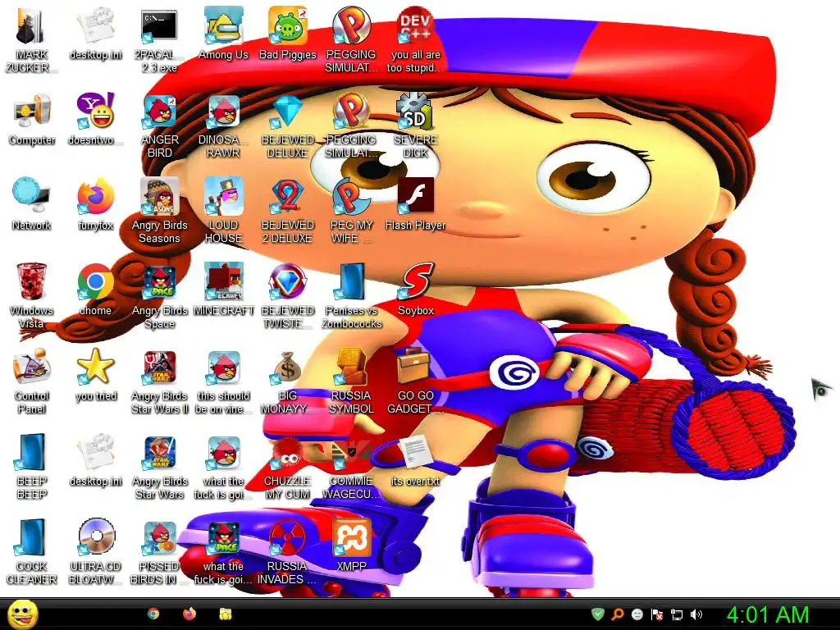
Task: Open the Computer desktop icon
Action: [x=32, y=120]
